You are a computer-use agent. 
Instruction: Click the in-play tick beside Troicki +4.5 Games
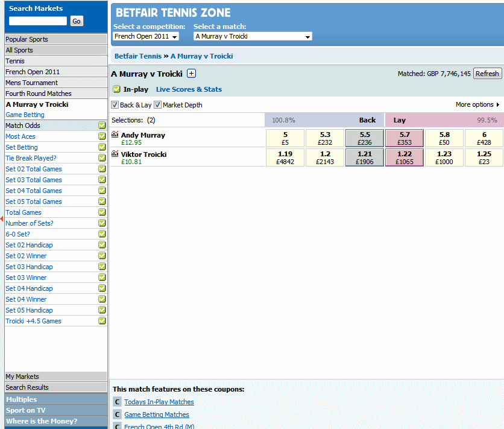pos(102,321)
